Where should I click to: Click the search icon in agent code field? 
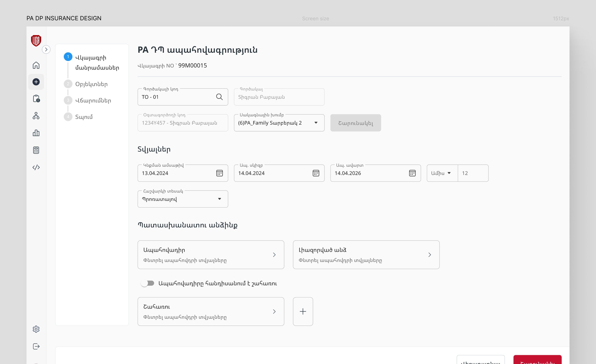point(219,97)
